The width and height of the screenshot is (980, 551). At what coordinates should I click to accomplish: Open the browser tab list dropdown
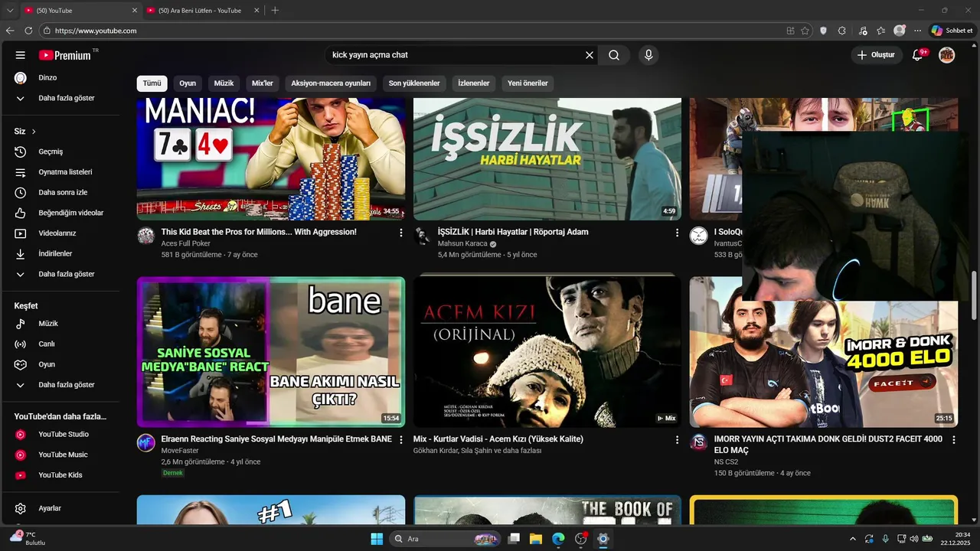(10, 11)
